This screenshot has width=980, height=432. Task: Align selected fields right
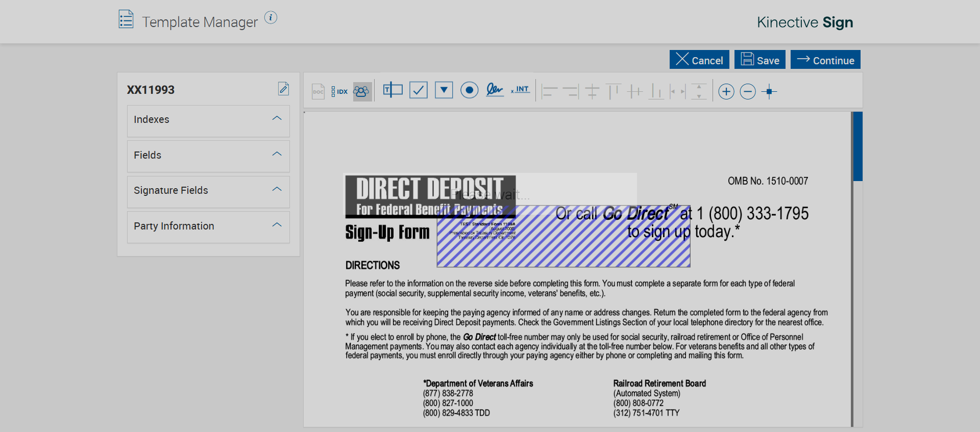(571, 92)
